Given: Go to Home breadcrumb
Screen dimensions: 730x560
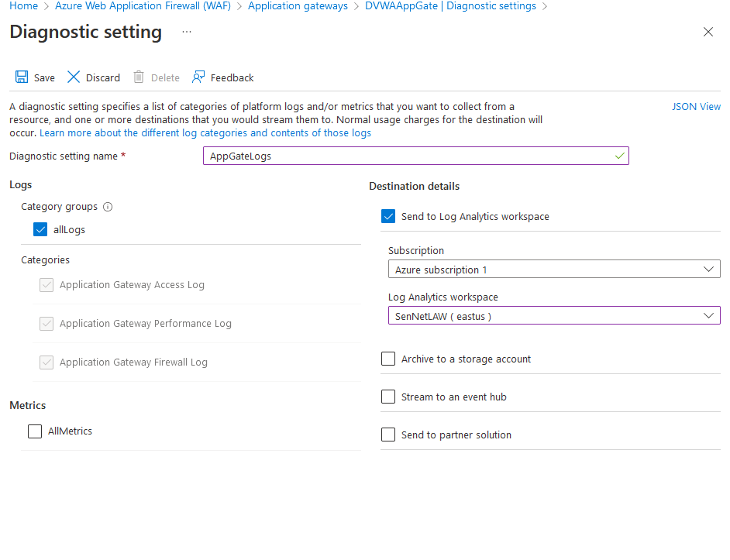Looking at the screenshot, I should 23,6.
